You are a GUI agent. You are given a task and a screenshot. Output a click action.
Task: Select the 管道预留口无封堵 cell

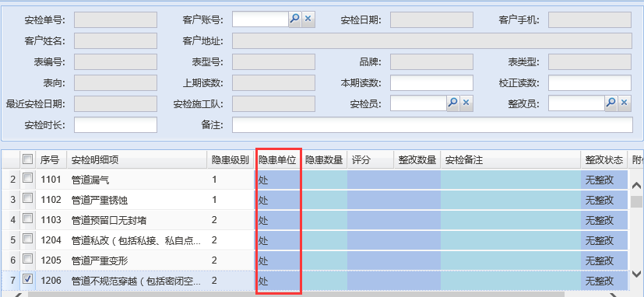point(137,220)
